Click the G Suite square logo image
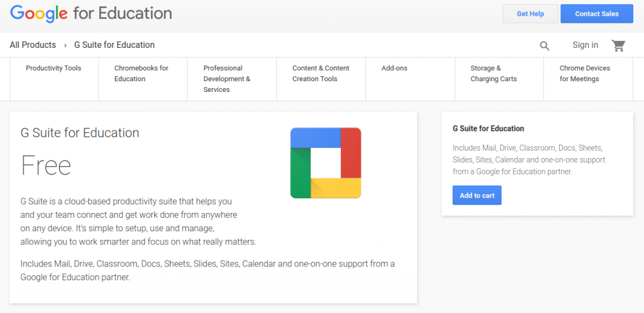644x313 pixels. tap(326, 163)
